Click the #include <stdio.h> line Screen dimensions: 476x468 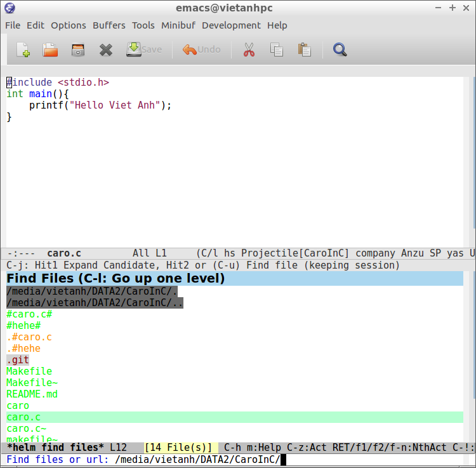pos(58,83)
